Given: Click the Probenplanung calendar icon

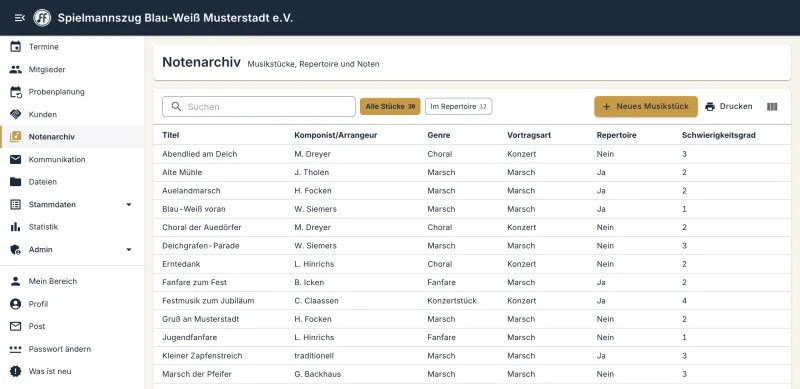Looking at the screenshot, I should (16, 92).
